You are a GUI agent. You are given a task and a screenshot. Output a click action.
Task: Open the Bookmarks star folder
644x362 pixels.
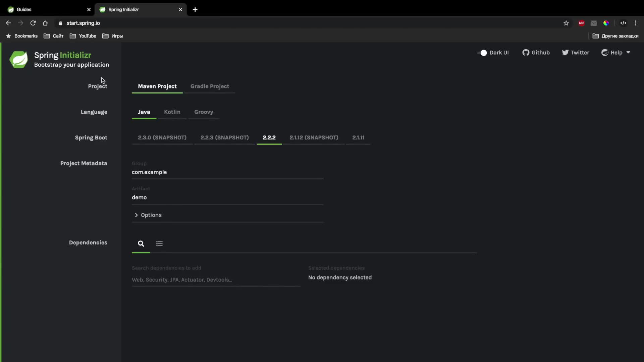tap(22, 36)
